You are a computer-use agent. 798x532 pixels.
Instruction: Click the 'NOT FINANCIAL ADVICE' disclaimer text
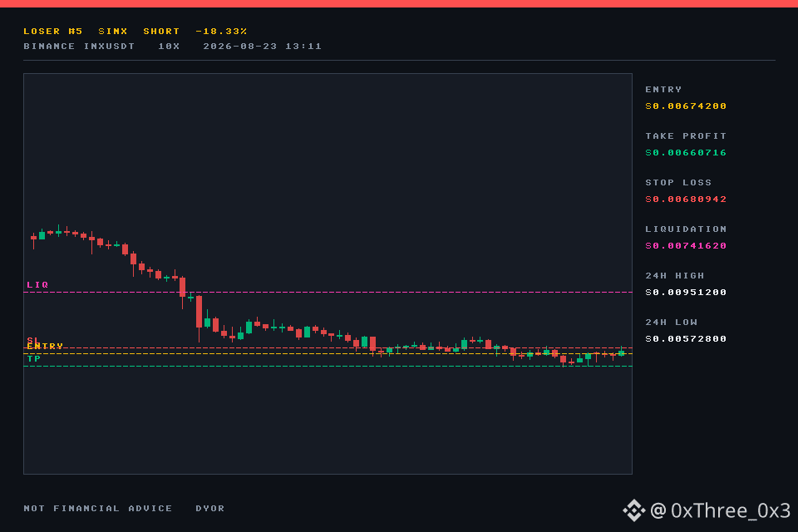(98, 508)
